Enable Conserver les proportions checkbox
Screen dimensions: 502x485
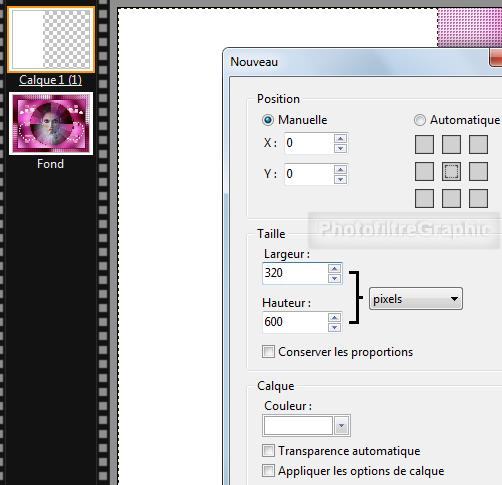[x=268, y=352]
